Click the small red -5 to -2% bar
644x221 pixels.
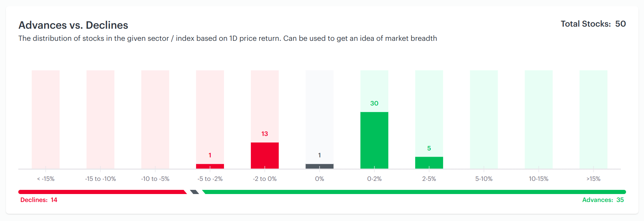point(210,166)
